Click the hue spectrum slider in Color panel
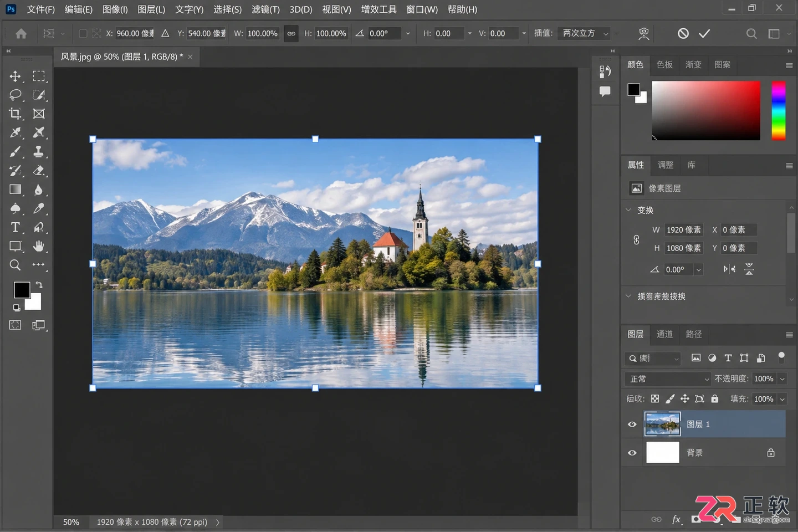Screen dimensions: 798x532 click(x=779, y=111)
